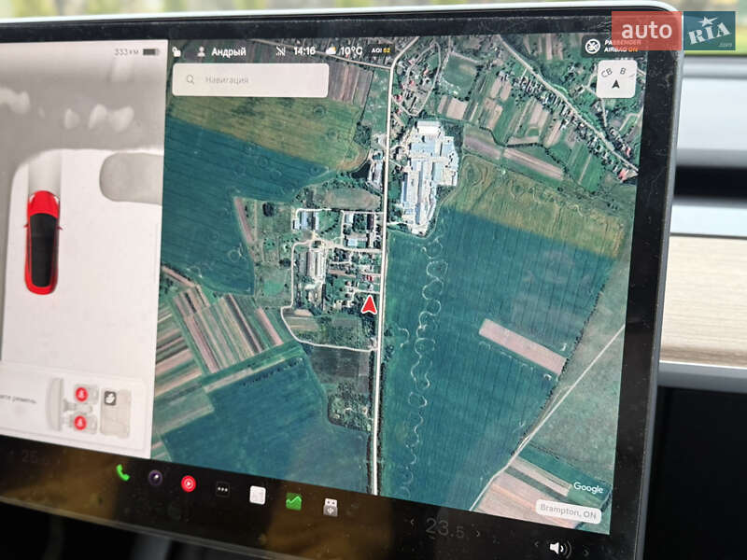Tap the lock icon in the status bar
This screenshot has width=747, height=560.
(176, 50)
